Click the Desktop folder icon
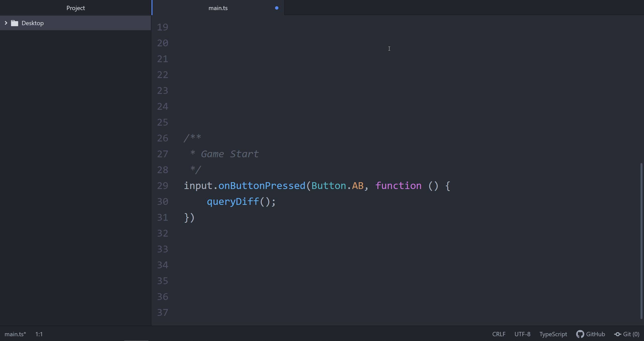This screenshot has width=644, height=341. click(15, 23)
